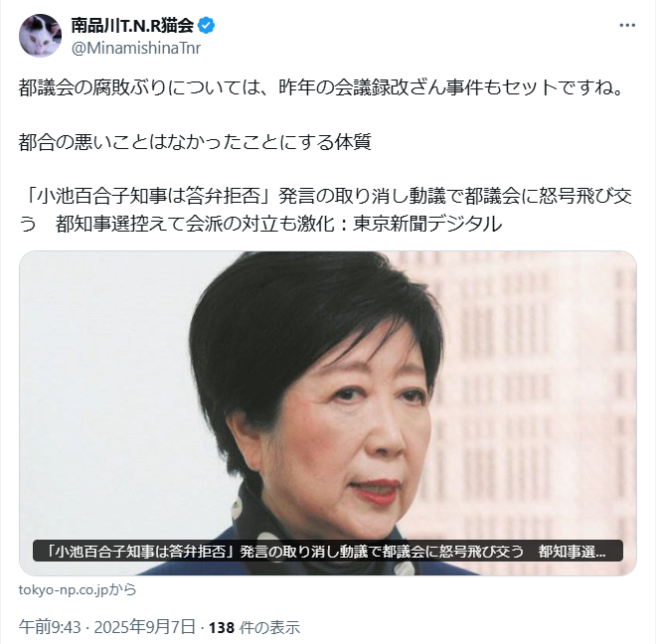663x644 pixels.
Task: Click the quoted 「小池百合子知事は答弁拒否」 headline text
Action: 148,196
